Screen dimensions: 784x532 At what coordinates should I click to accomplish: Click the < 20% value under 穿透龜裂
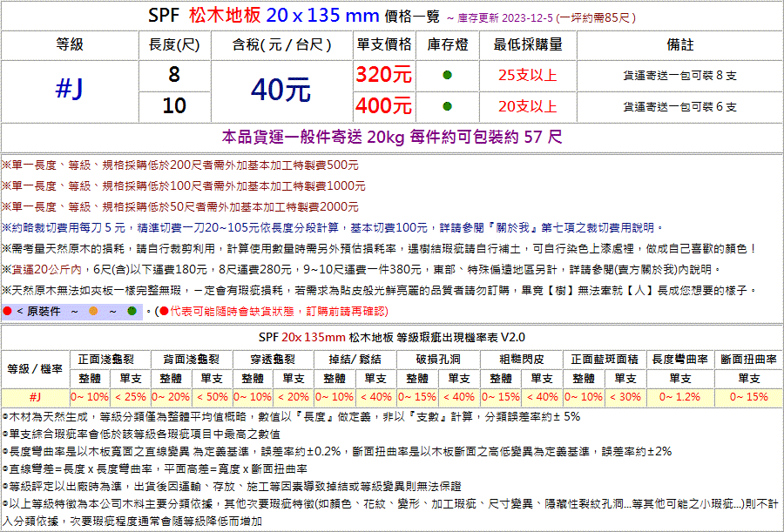click(294, 397)
